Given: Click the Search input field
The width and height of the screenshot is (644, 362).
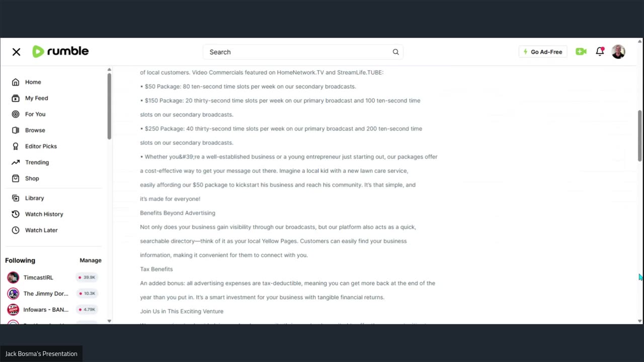Looking at the screenshot, I should (x=297, y=52).
